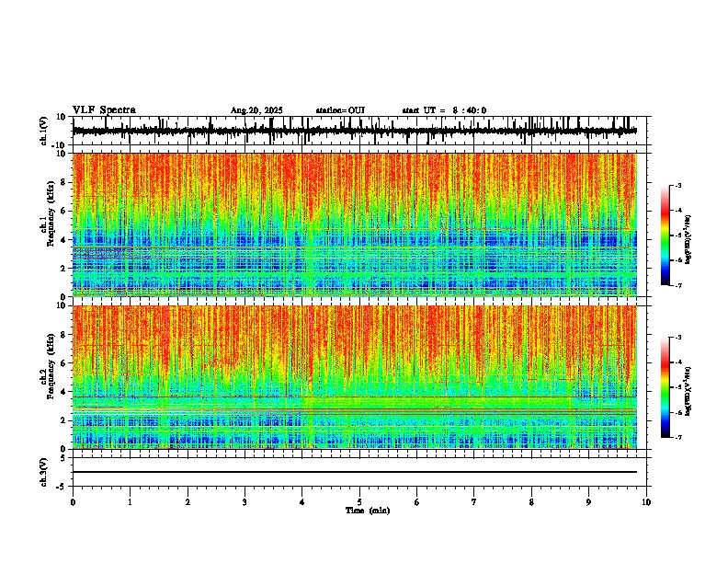This screenshot has width=728, height=563.
Task: Click the ch.3(V) axis label
Action: (x=44, y=473)
